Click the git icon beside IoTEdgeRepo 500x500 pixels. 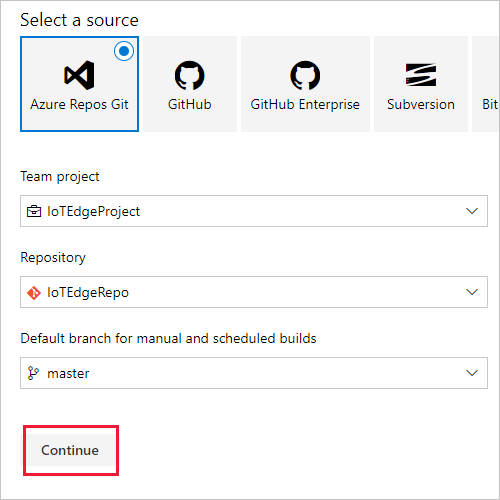(34, 293)
